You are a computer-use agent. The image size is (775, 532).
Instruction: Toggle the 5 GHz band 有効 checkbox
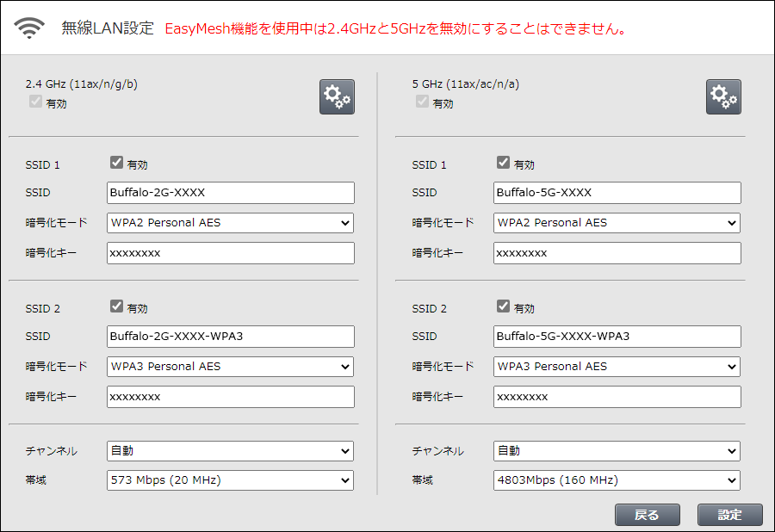422,102
